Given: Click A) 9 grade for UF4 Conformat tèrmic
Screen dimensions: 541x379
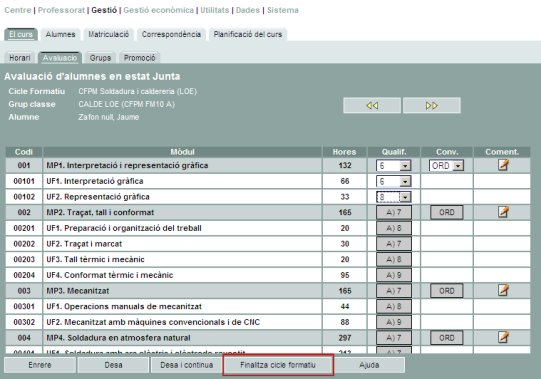Looking at the screenshot, I should [394, 275].
